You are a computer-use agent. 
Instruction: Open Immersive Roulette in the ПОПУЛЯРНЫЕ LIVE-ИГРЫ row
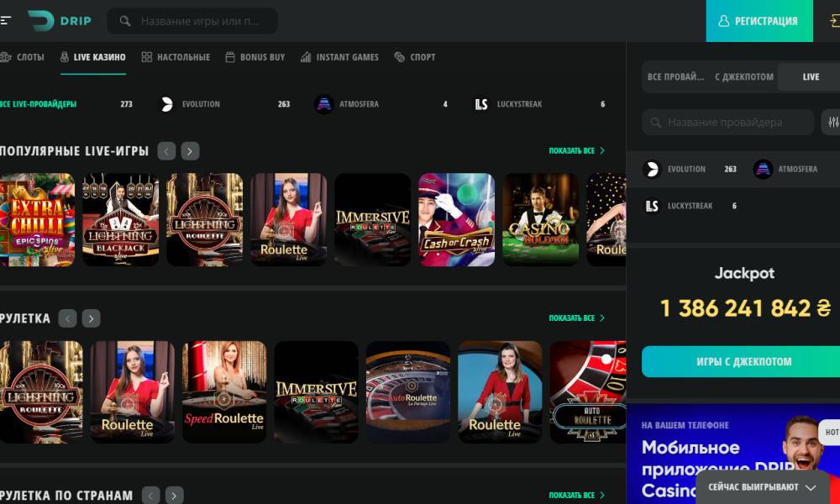coord(373,219)
